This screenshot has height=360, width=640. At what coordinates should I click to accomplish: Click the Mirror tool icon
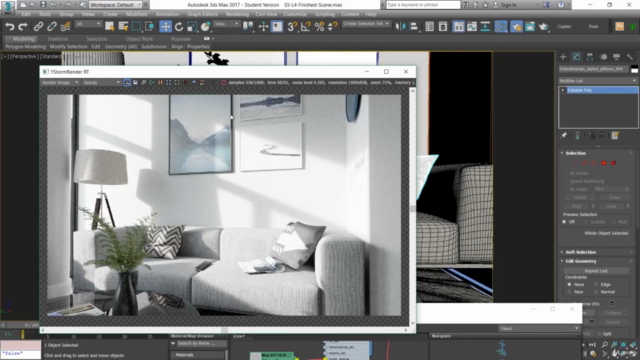click(400, 27)
